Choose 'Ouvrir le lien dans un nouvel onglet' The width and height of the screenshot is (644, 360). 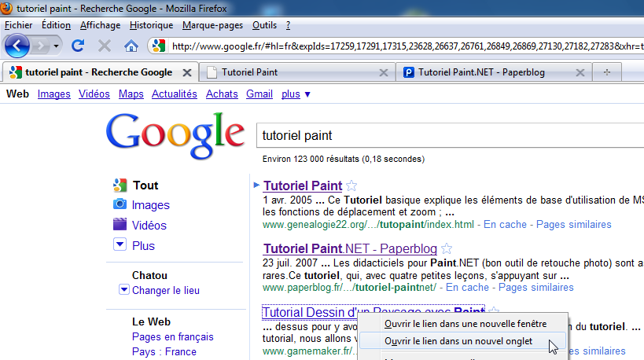458,341
